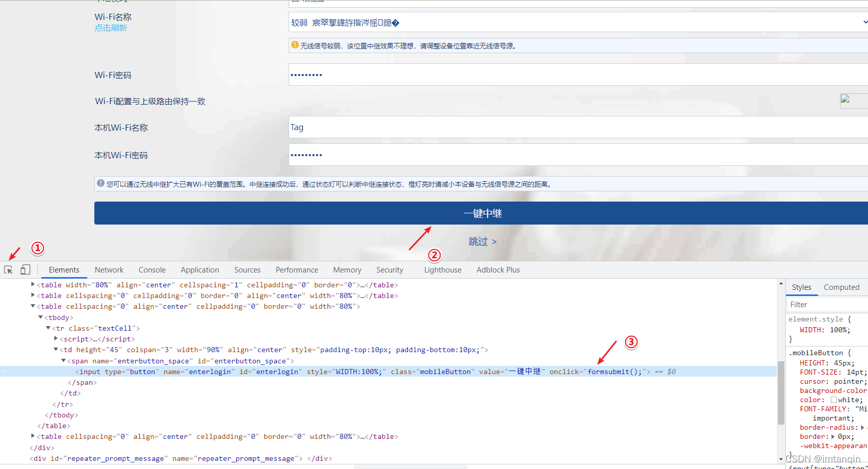This screenshot has width=868, height=469.
Task: Click the Elements panel vertical scrollbar thumb
Action: (781, 393)
